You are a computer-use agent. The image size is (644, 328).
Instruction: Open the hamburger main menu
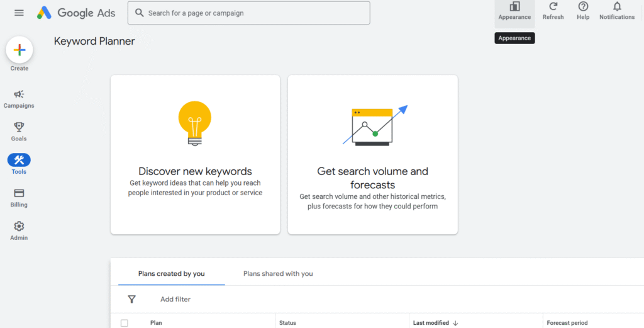(x=19, y=13)
